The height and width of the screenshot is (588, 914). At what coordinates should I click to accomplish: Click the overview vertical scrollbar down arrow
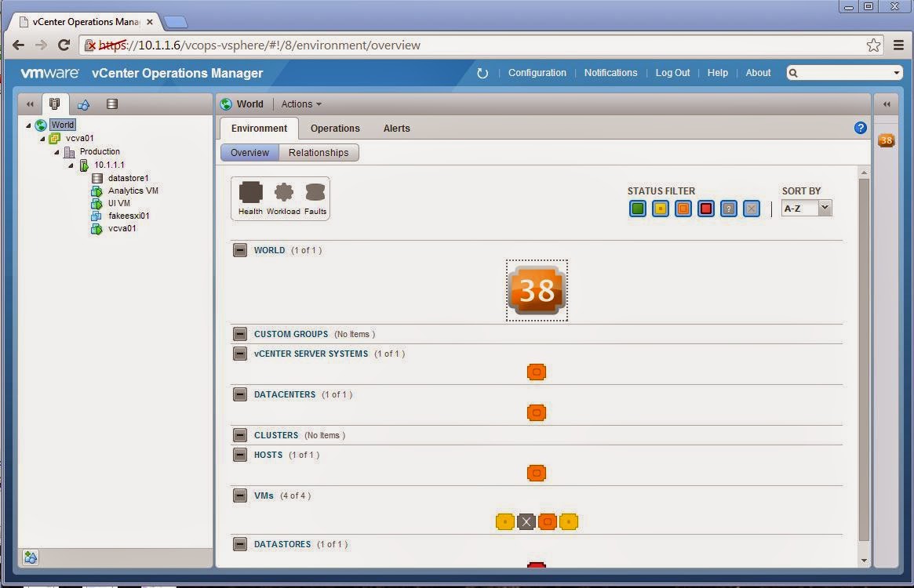pyautogui.click(x=864, y=561)
